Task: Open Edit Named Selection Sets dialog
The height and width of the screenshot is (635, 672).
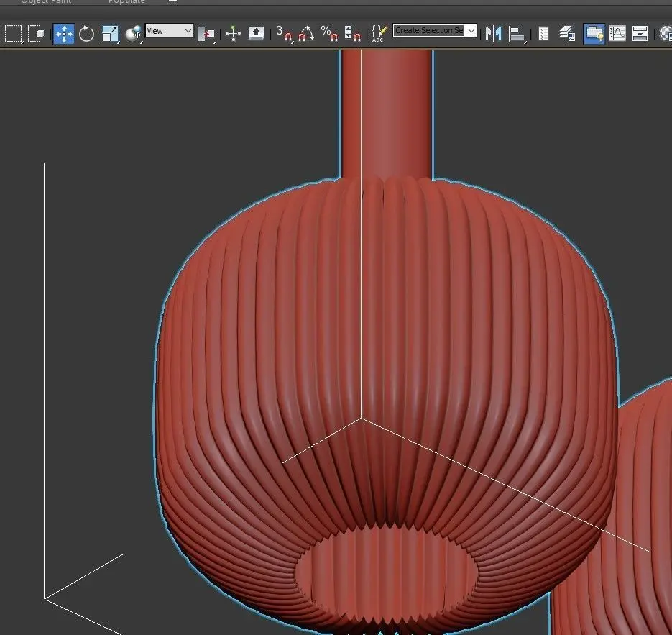Action: click(x=379, y=34)
